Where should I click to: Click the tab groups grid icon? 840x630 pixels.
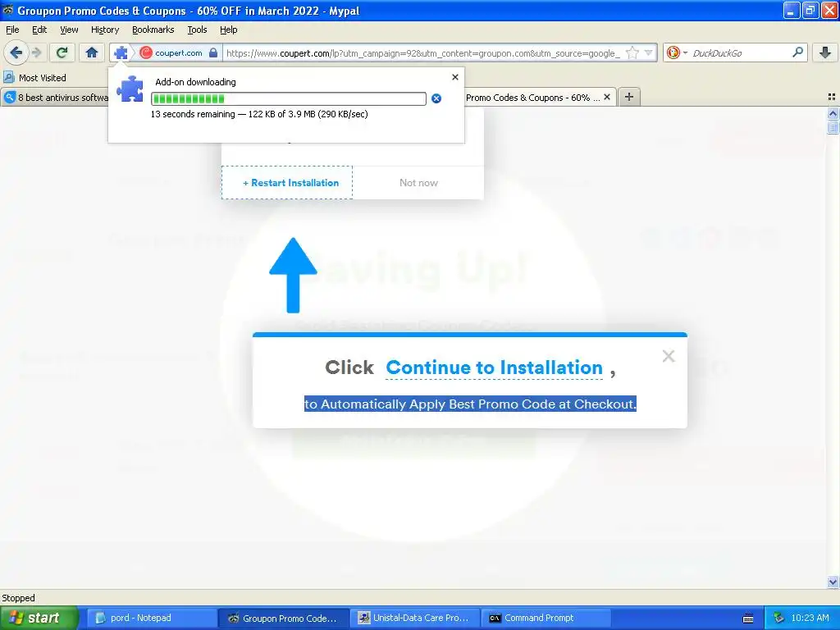[832, 97]
